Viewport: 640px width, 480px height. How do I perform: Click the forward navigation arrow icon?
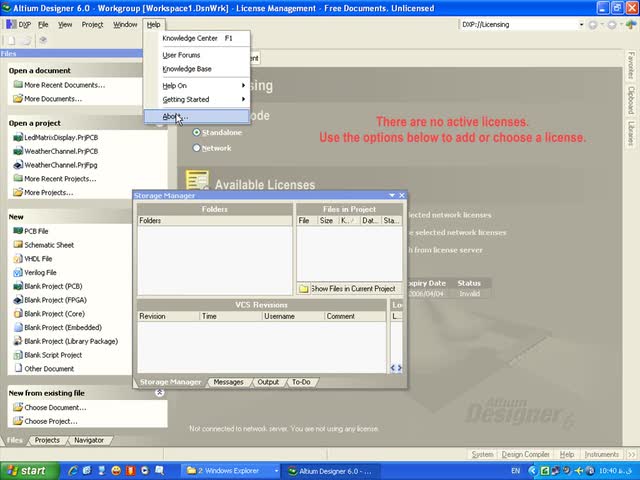tap(611, 25)
